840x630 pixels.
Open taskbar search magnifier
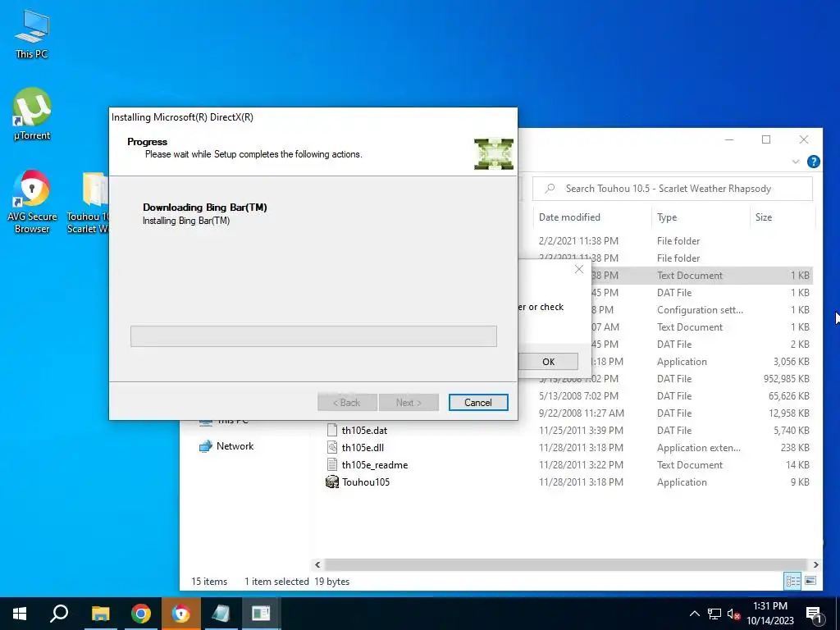pyautogui.click(x=59, y=614)
